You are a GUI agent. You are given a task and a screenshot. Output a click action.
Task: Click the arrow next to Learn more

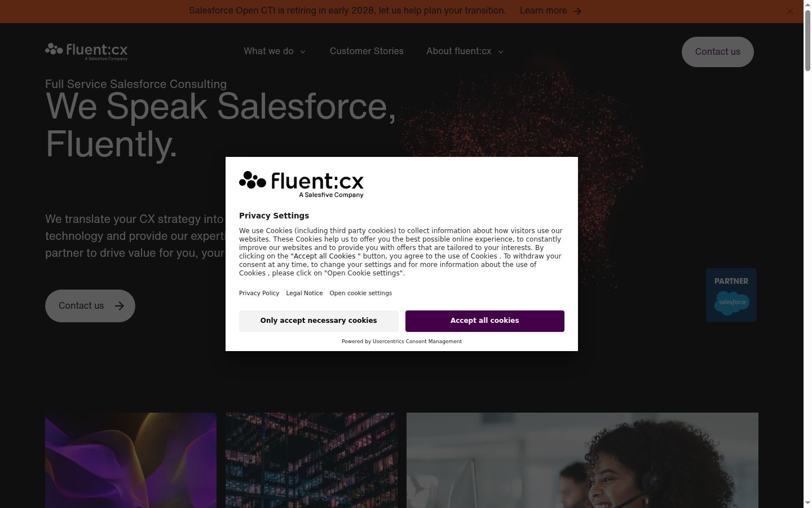point(577,11)
